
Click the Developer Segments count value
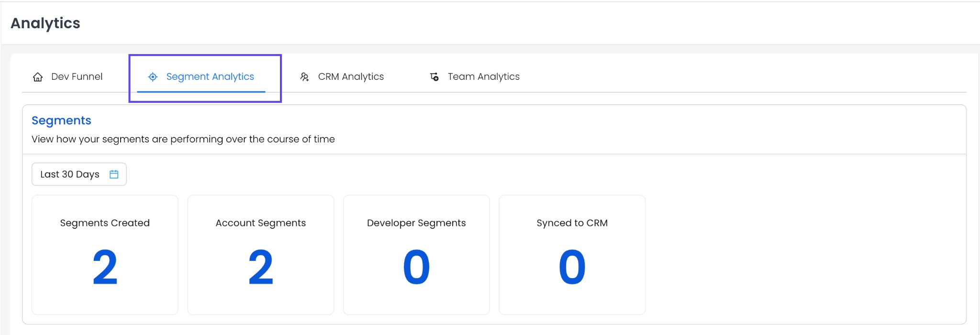click(x=416, y=267)
